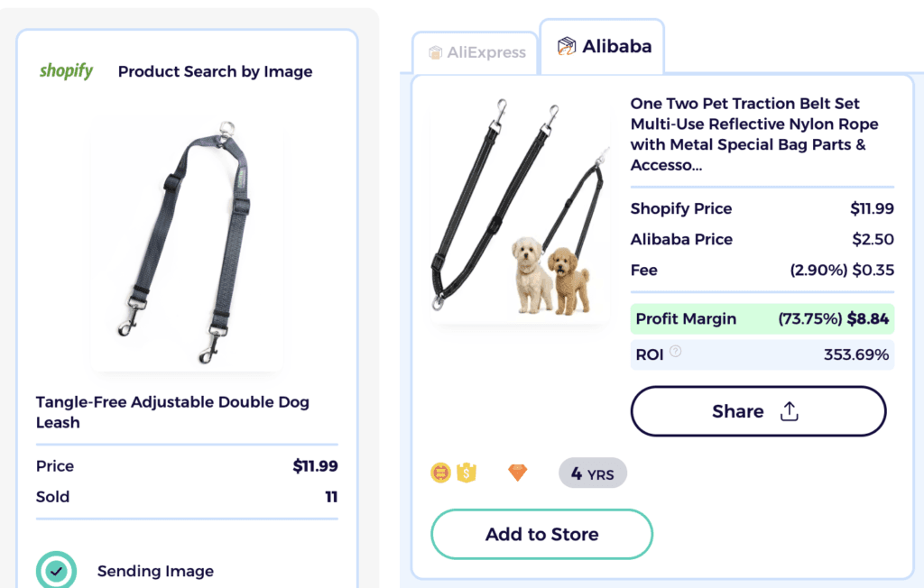Click the gold dollar shield badge icon
924x588 pixels.
467,472
